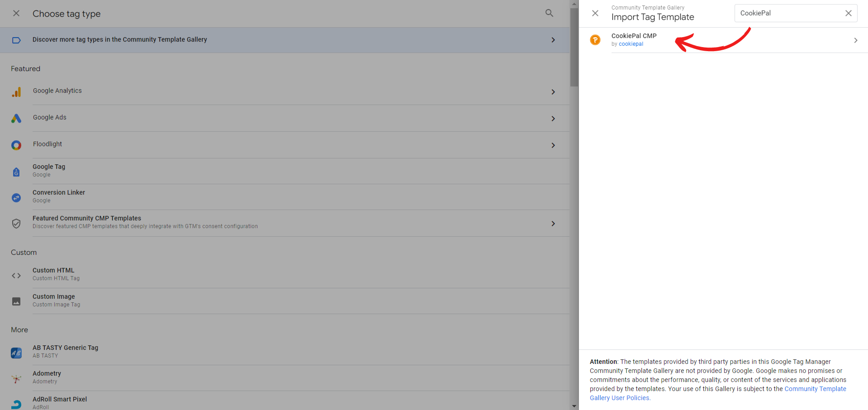Select the Custom Image tag icon
The width and height of the screenshot is (868, 410).
click(16, 301)
